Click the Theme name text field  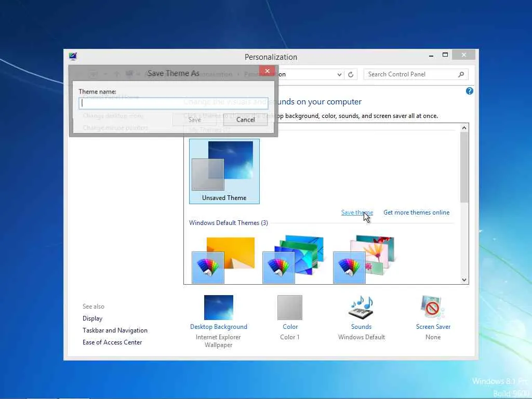pos(174,103)
